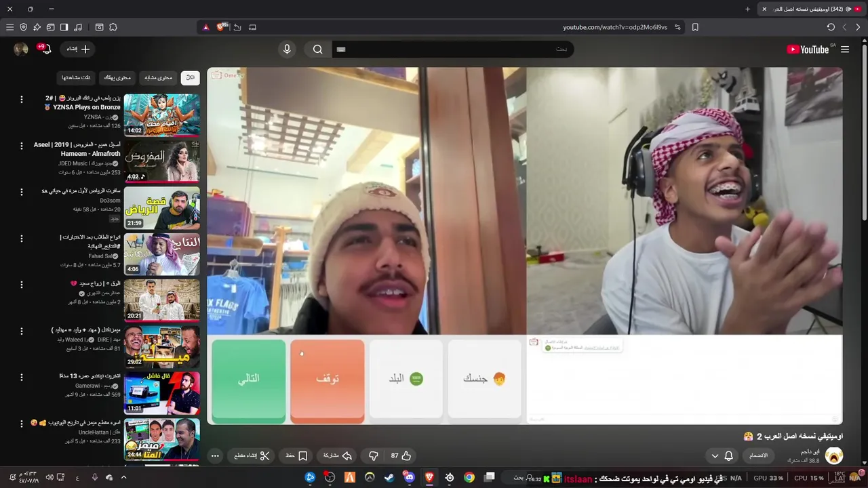Image resolution: width=868 pixels, height=488 pixels.
Task: Open the account avatar menu
Action: (21, 49)
